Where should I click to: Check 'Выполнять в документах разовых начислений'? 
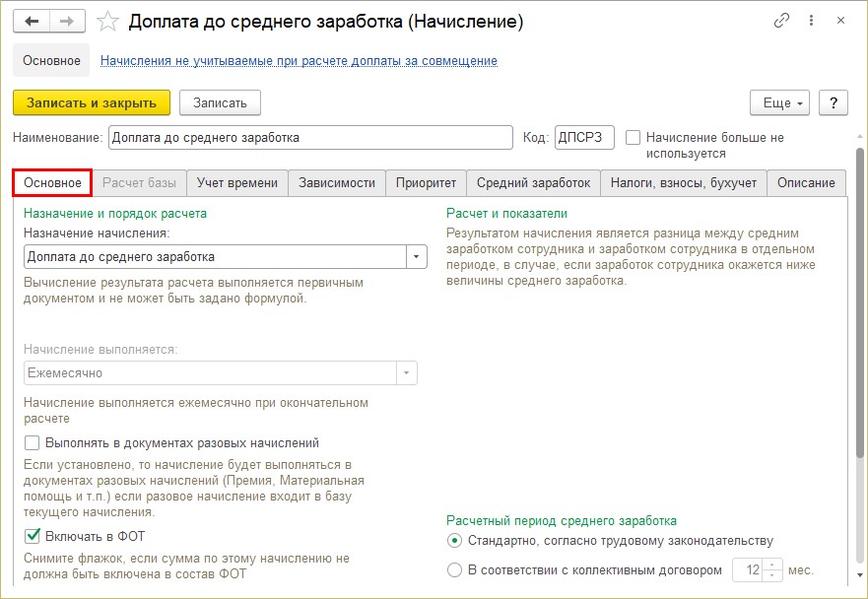coord(33,443)
